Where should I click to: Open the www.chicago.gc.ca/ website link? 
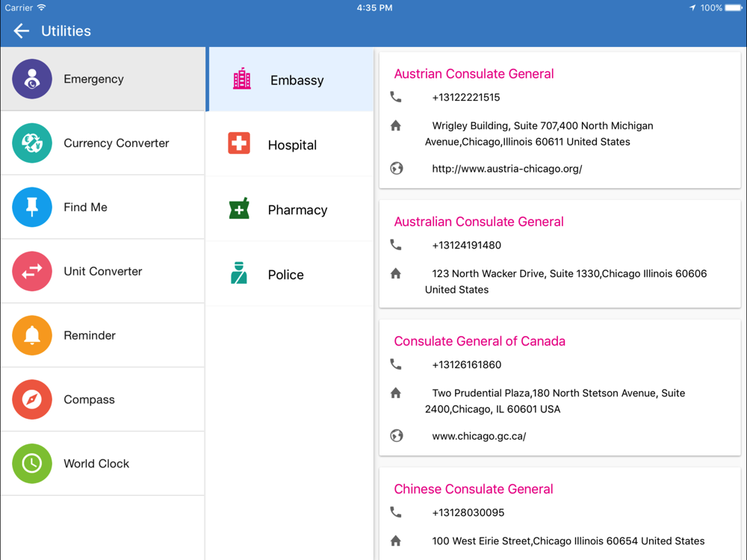point(479,436)
